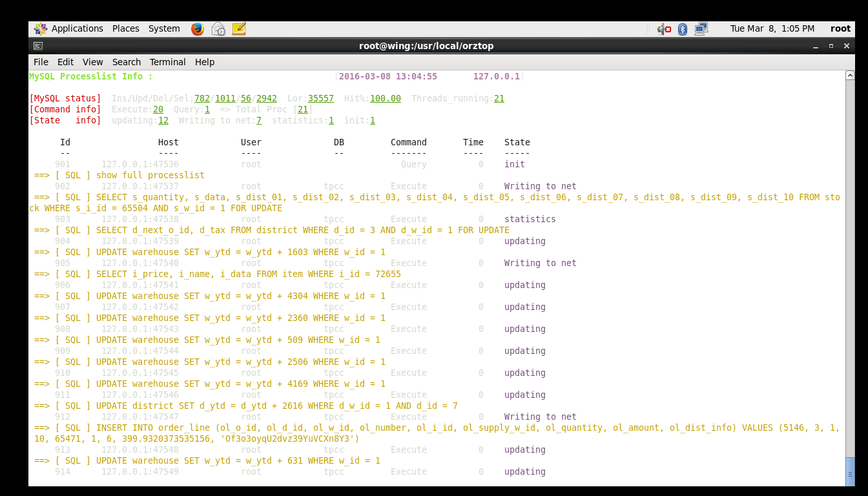Click the Time column header
The image size is (868, 496).
tap(473, 142)
